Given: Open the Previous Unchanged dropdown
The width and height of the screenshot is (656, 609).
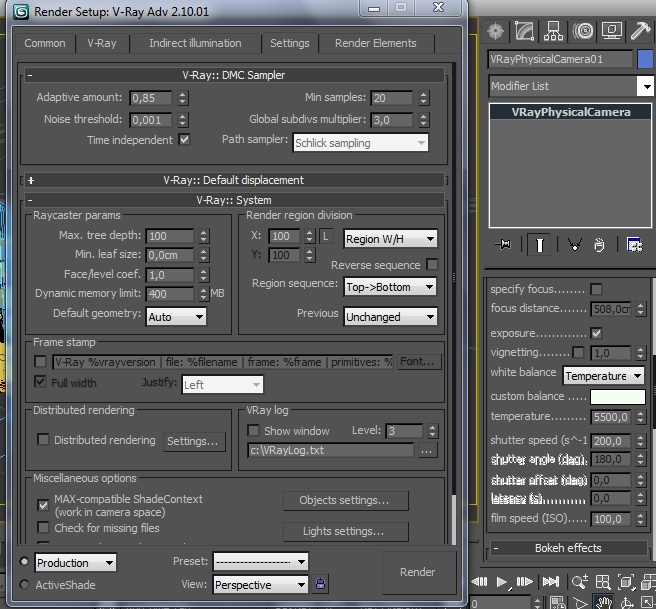Looking at the screenshot, I should 390,317.
